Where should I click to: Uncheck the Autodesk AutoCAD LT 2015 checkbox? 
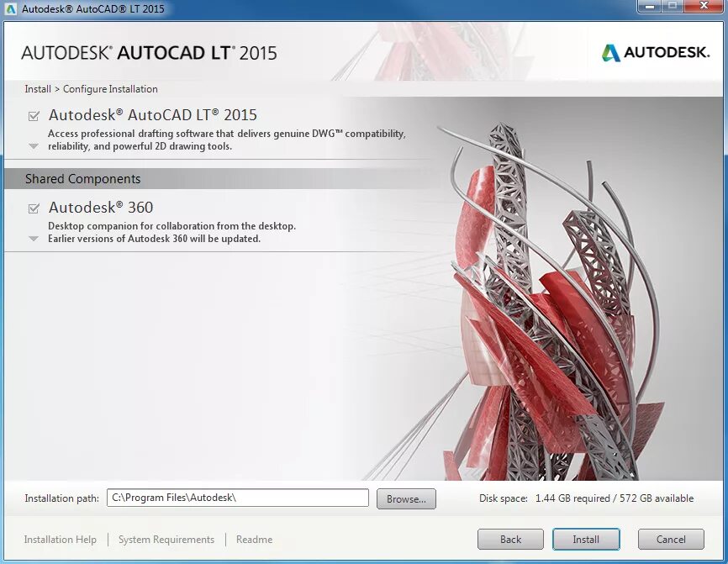[x=34, y=116]
